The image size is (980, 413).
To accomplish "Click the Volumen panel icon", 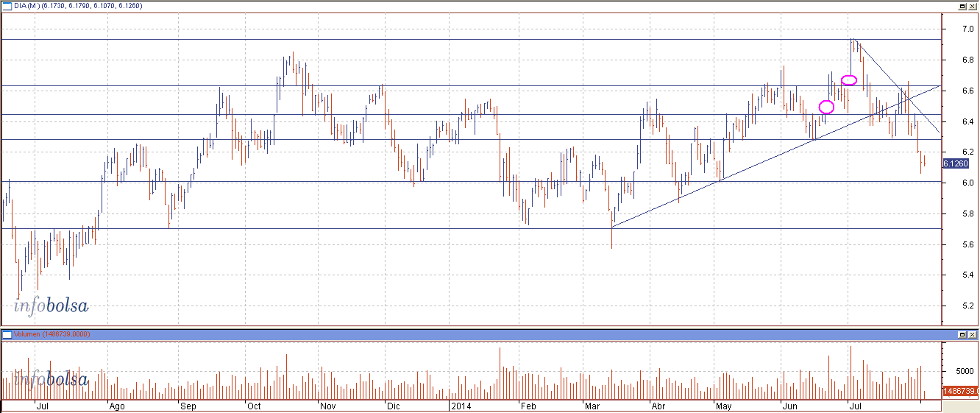I will click(5, 334).
